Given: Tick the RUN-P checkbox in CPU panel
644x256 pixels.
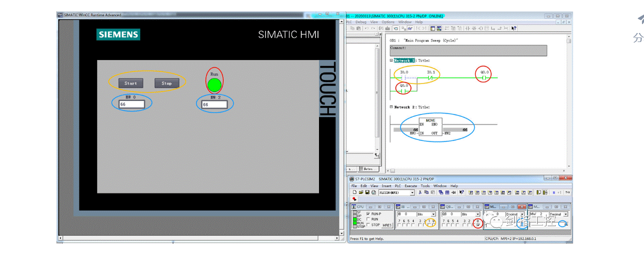Looking at the screenshot, I should click(368, 213).
